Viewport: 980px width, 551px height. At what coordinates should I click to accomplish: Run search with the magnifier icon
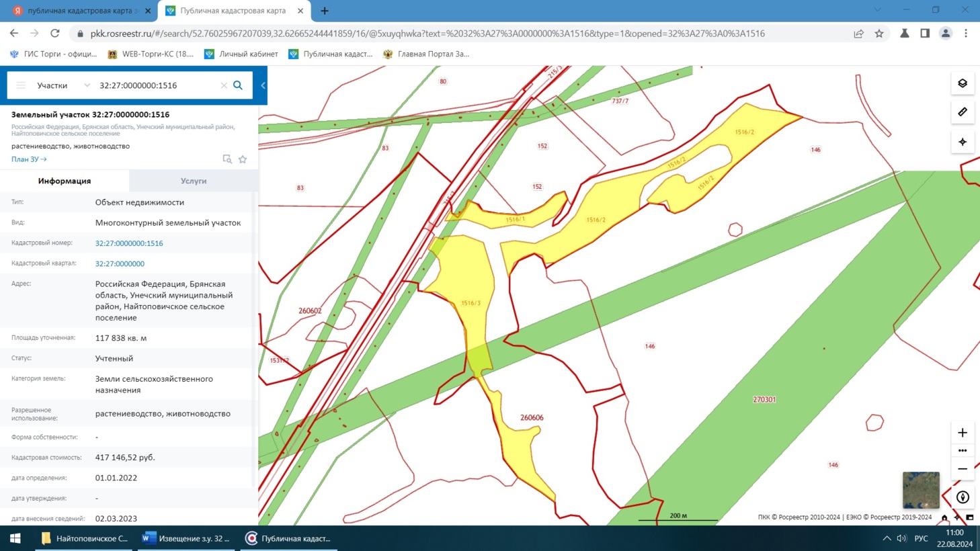point(238,85)
